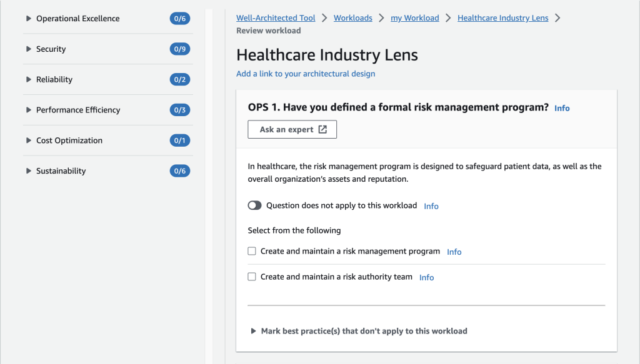Click the 0/6 badge beside Sustainability
The height and width of the screenshot is (364, 640).
180,170
